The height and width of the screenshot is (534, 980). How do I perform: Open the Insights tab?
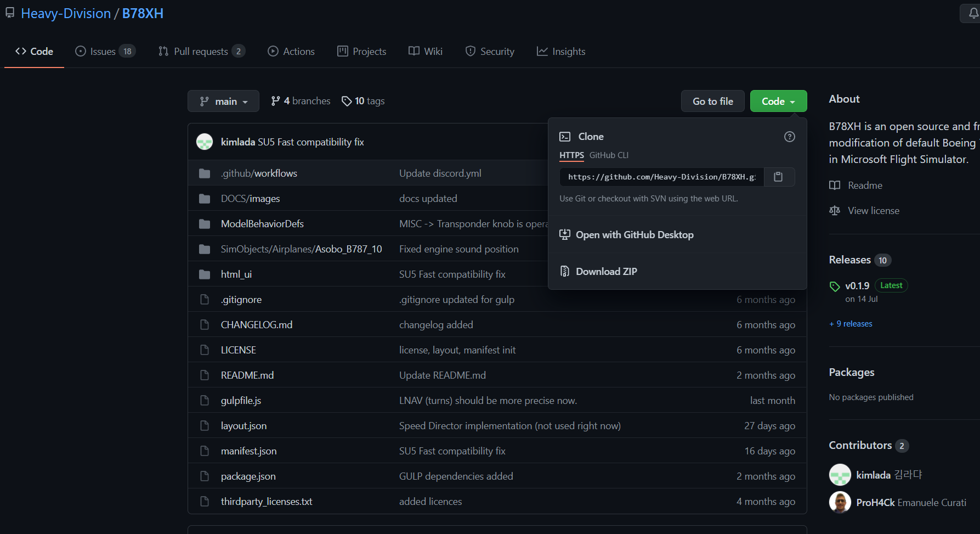tap(561, 52)
